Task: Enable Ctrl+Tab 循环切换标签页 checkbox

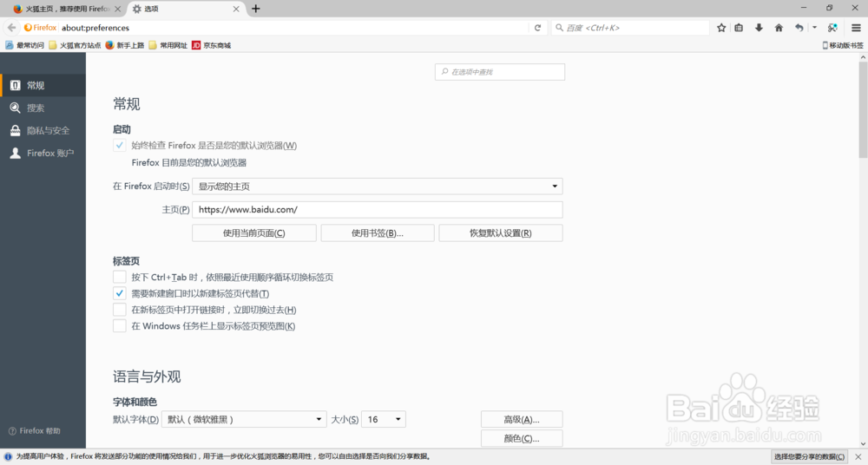Action: pos(120,277)
